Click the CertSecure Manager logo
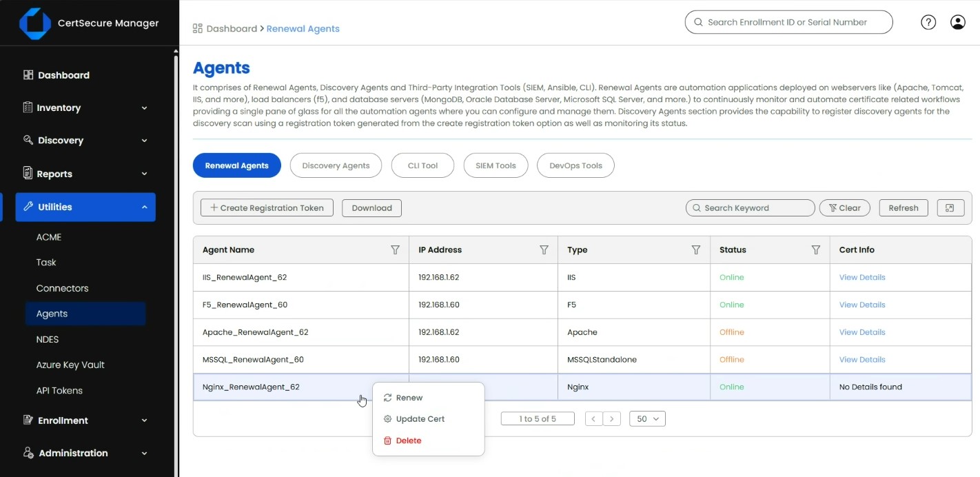980x477 pixels. coord(35,23)
